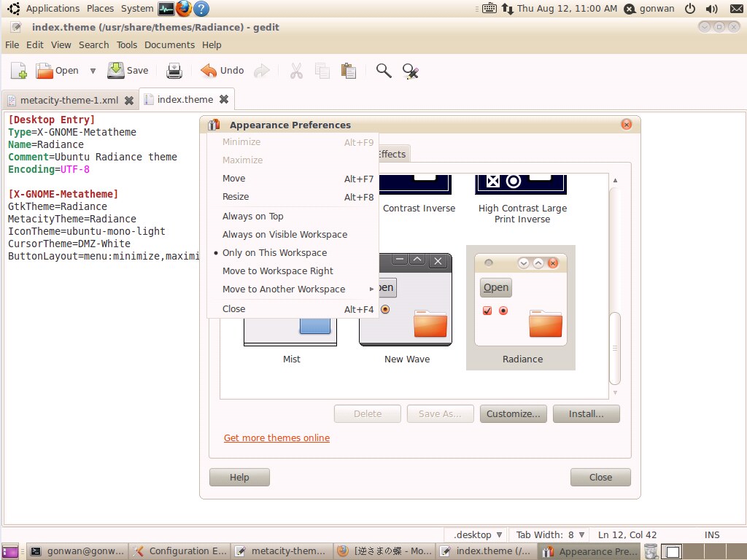Click the Customize... button

[x=514, y=414]
